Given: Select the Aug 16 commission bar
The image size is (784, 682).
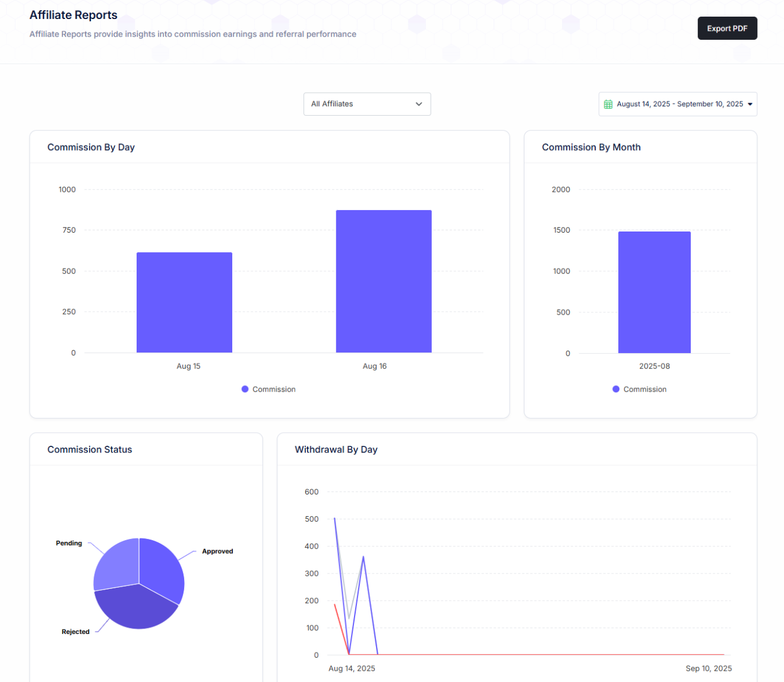Looking at the screenshot, I should (x=384, y=281).
